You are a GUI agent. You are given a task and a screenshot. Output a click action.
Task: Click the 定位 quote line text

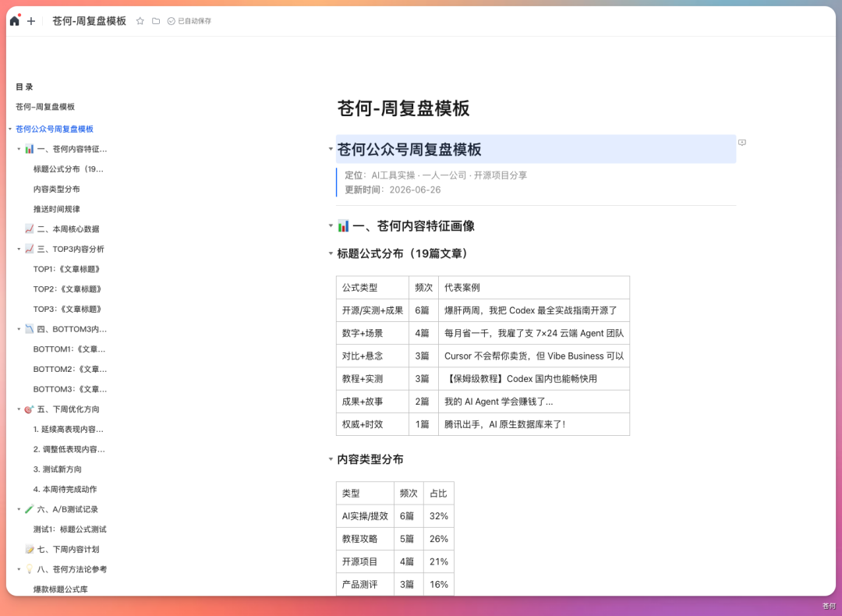click(436, 175)
